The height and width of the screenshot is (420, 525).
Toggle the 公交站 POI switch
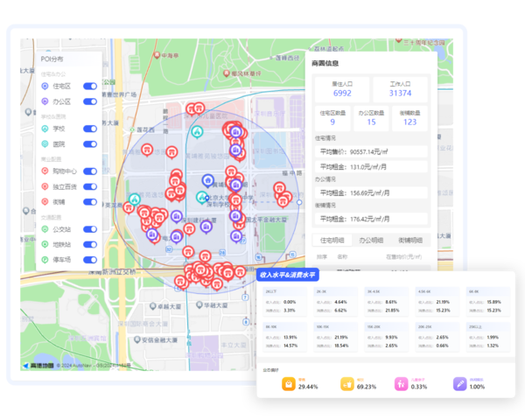coord(90,229)
